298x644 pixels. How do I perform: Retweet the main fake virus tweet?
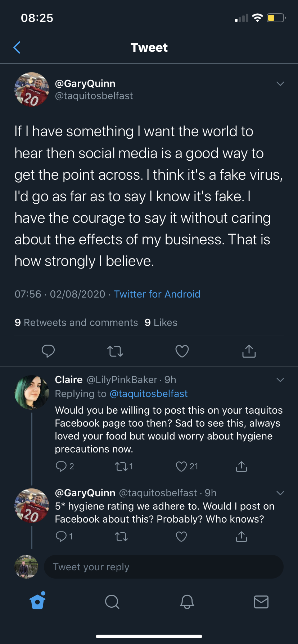115,351
